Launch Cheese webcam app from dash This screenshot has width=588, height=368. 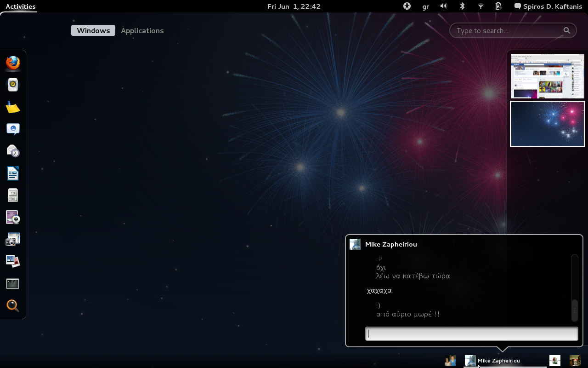(13, 217)
